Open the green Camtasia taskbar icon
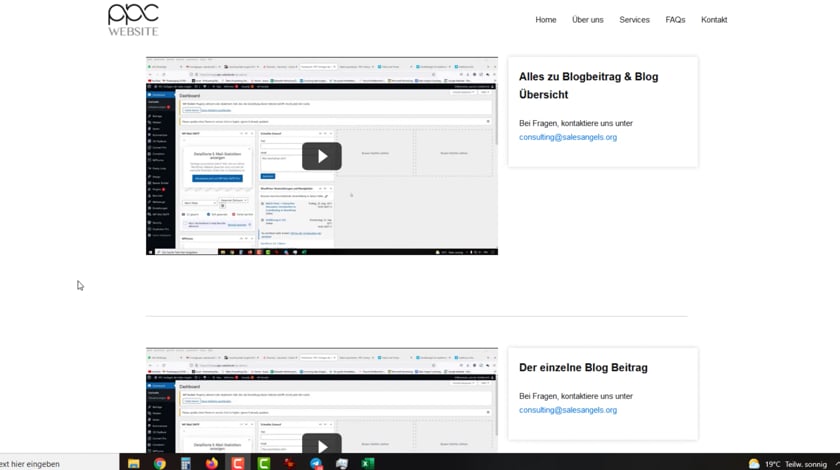This screenshot has width=840, height=470. tap(264, 464)
